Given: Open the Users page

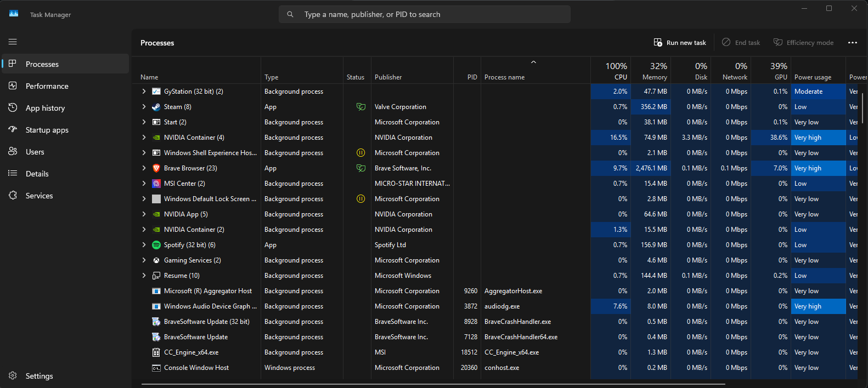Looking at the screenshot, I should 66,152.
